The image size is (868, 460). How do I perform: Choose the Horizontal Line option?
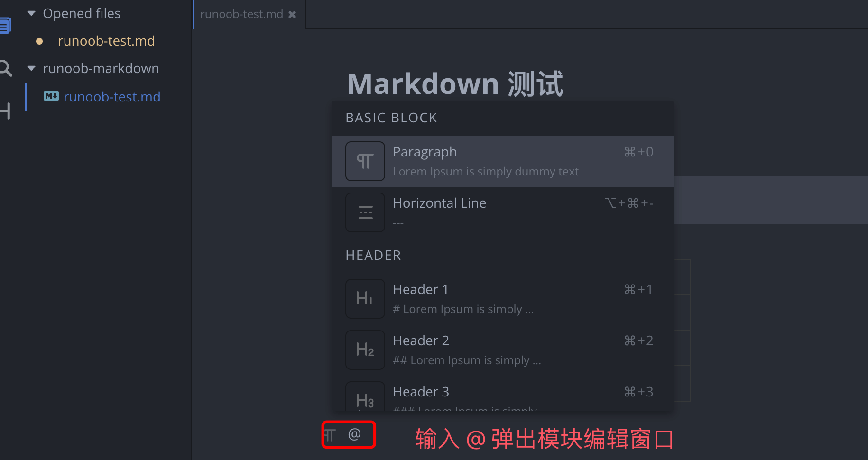coord(503,212)
